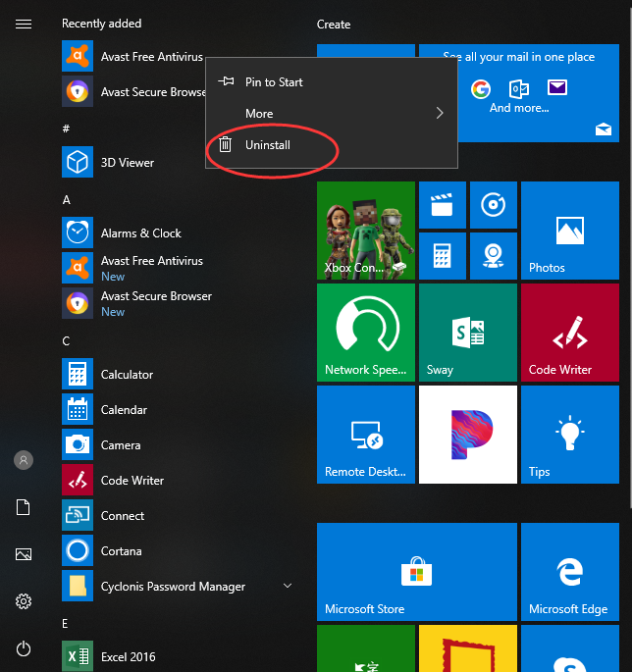This screenshot has height=672, width=632.
Task: Open the Photos tile
Action: click(570, 231)
